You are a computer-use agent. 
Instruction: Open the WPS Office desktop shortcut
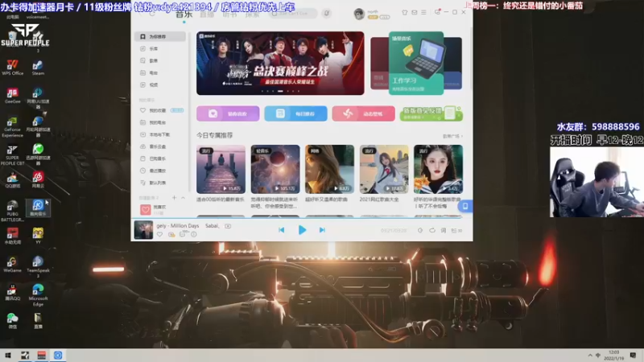tap(12, 68)
